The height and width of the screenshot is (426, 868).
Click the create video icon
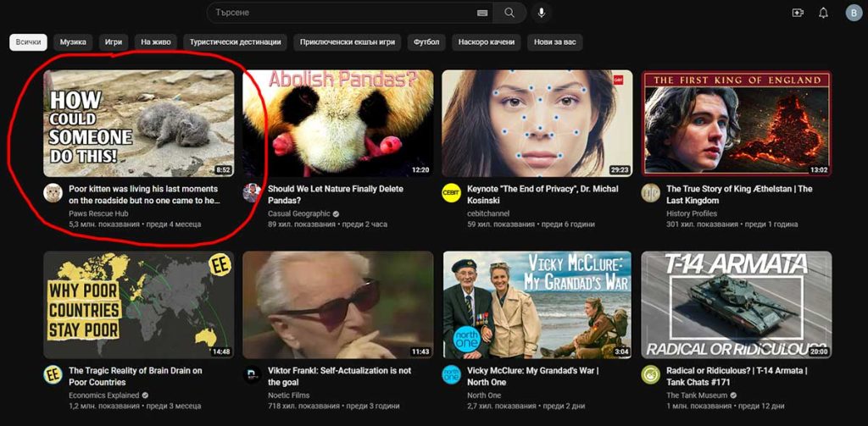click(797, 13)
